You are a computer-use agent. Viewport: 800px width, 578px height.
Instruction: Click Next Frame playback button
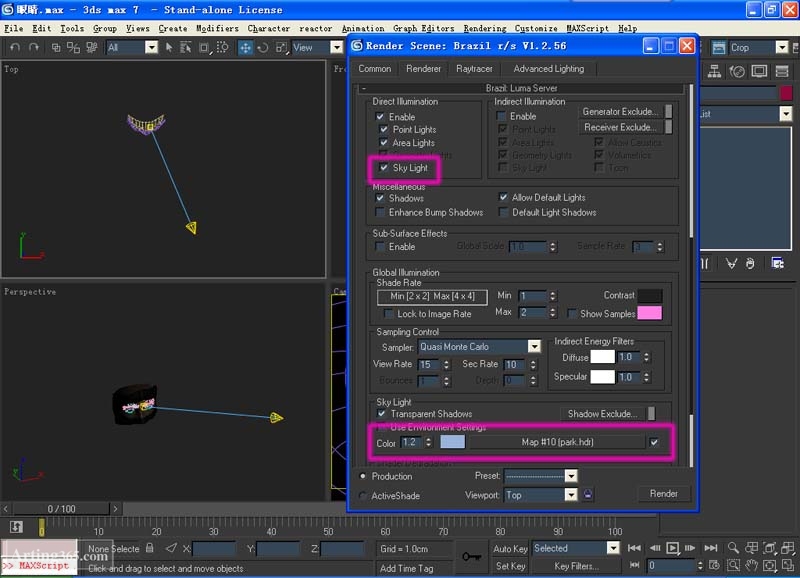690,548
